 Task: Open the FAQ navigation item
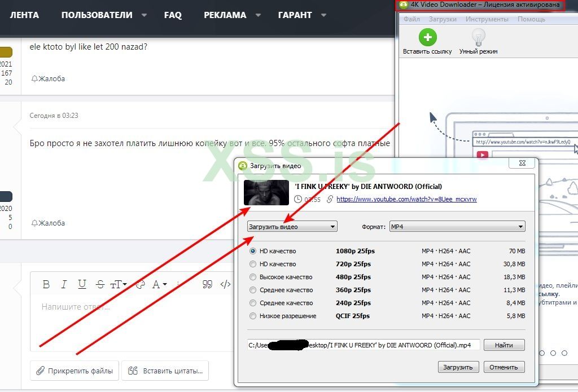pos(173,15)
